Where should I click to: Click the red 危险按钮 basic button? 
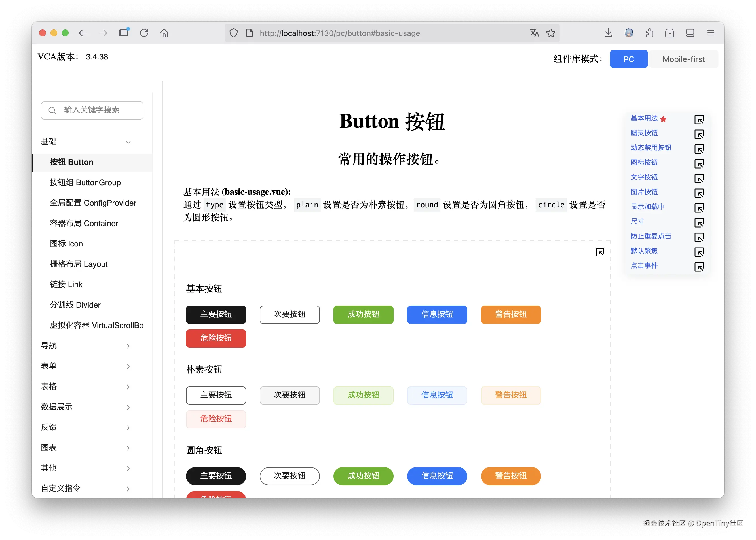[x=216, y=338]
